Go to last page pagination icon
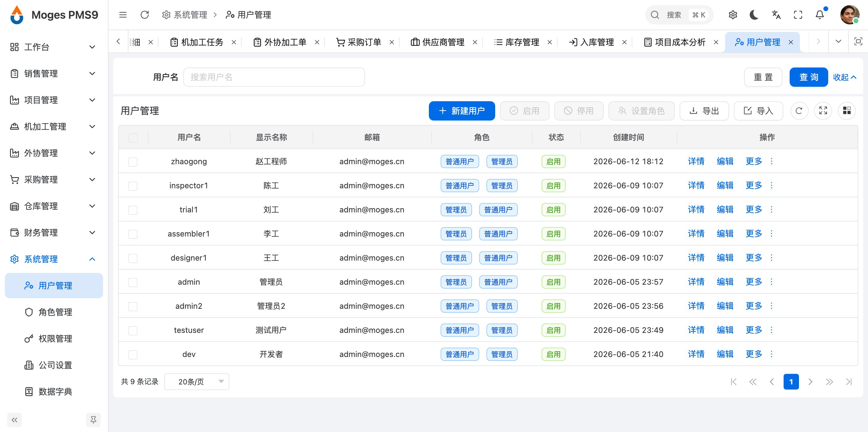Image resolution: width=868 pixels, height=432 pixels. (x=848, y=381)
